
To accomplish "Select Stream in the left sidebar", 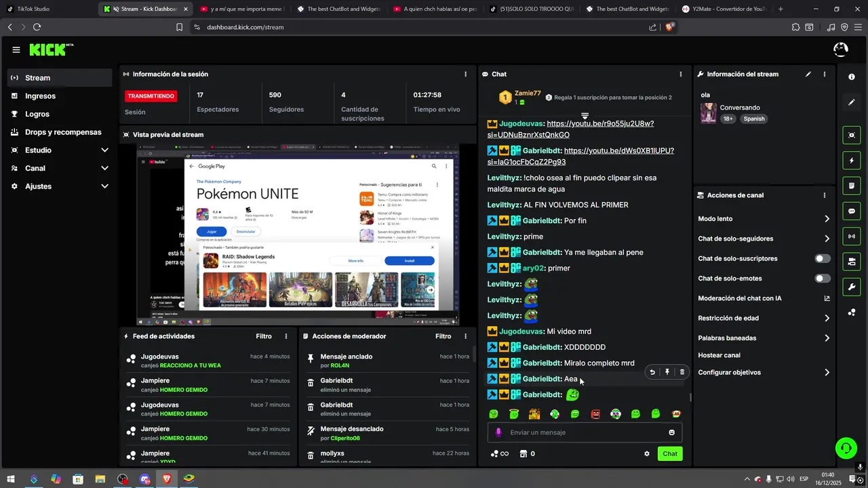I will 60,78.
